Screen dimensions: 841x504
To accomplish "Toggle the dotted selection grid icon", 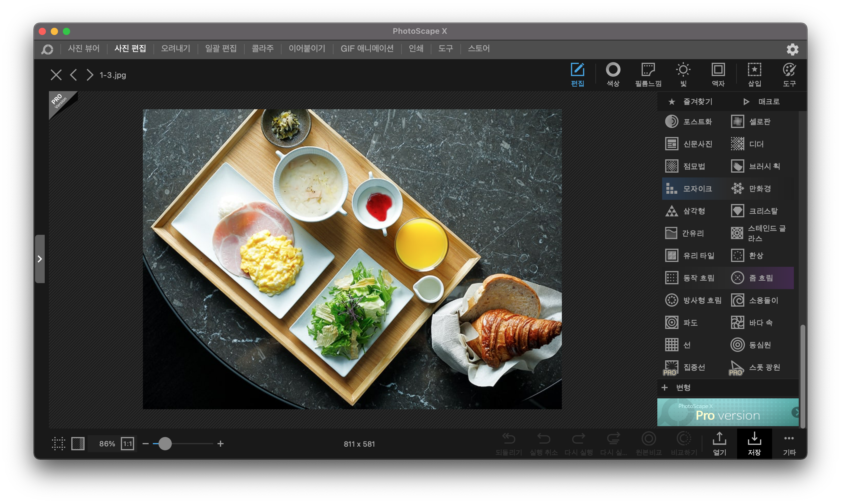I will [59, 444].
